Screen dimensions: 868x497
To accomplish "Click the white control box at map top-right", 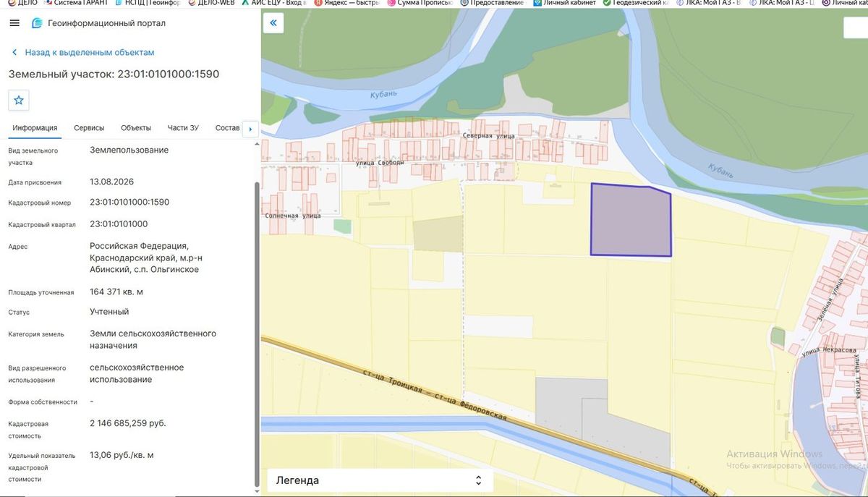I will [x=856, y=27].
